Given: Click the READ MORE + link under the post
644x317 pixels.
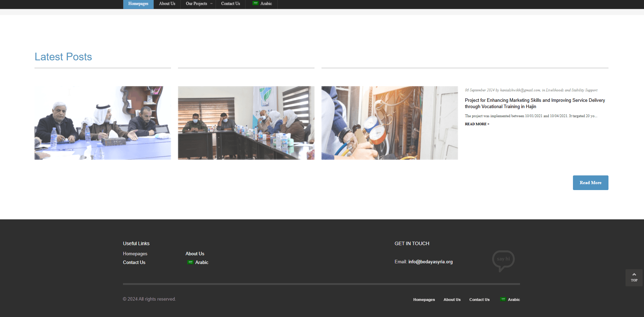Looking at the screenshot, I should [x=477, y=124].
